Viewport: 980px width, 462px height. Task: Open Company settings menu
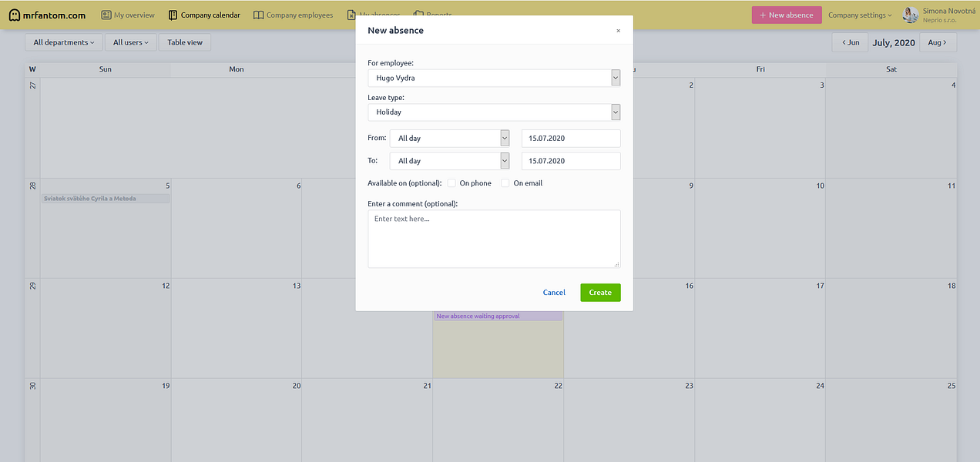tap(860, 15)
